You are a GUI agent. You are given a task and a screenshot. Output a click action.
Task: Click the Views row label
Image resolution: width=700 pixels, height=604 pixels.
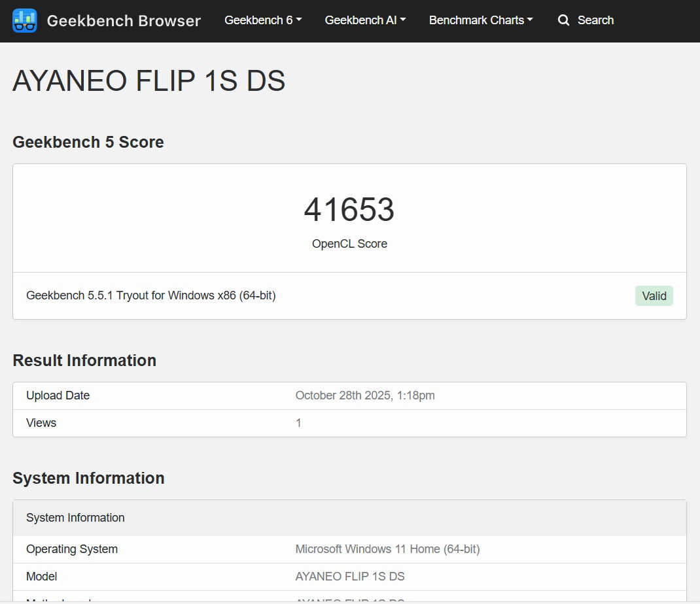coord(41,423)
